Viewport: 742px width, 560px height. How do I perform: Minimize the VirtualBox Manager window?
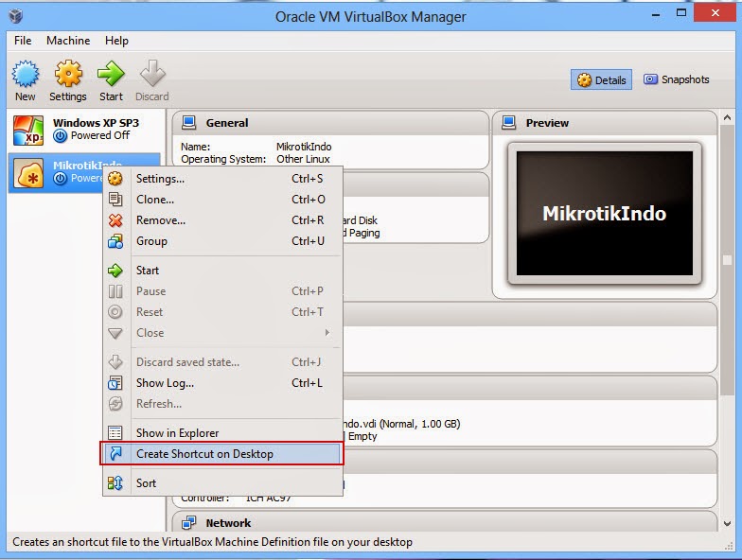[655, 15]
